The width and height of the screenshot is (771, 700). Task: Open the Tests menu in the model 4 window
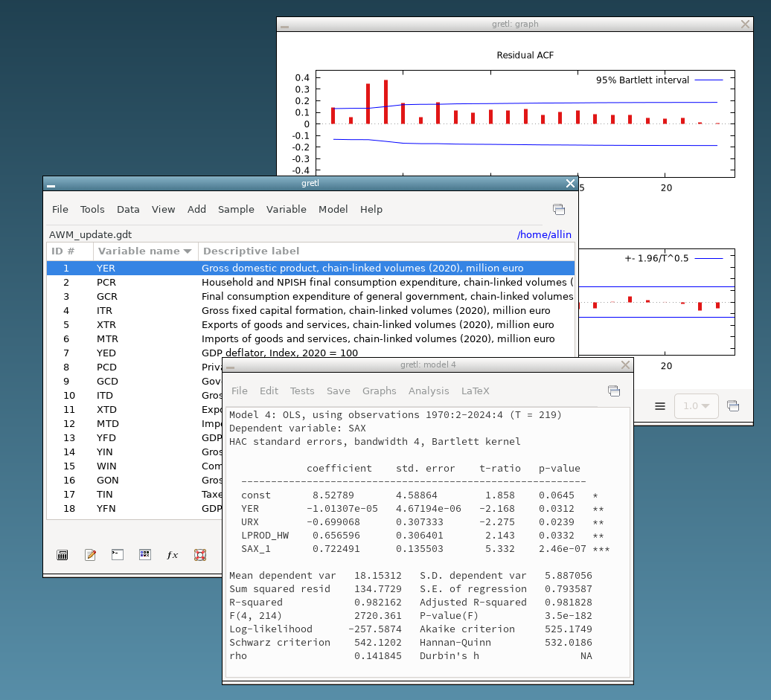pos(302,391)
